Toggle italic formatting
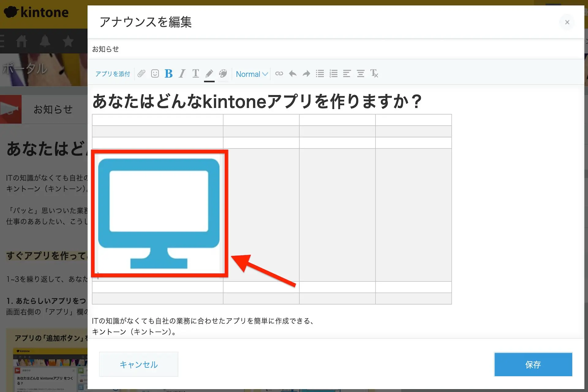 pyautogui.click(x=182, y=73)
